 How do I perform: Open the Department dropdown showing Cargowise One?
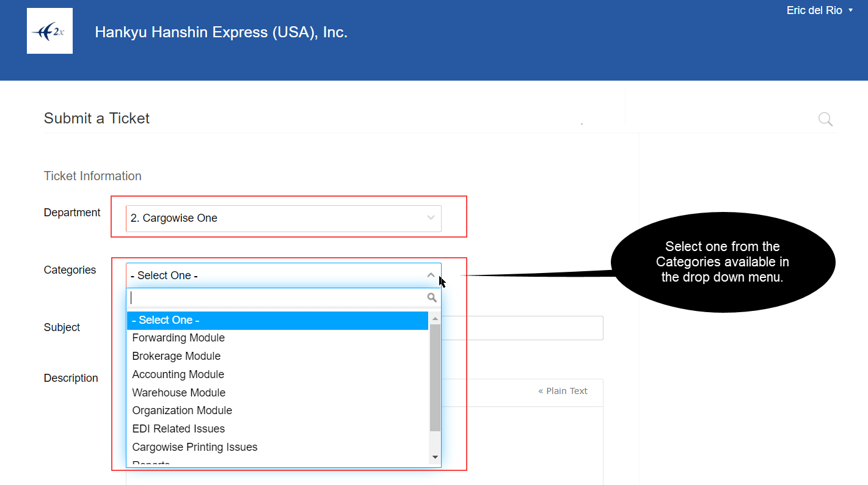click(x=283, y=218)
